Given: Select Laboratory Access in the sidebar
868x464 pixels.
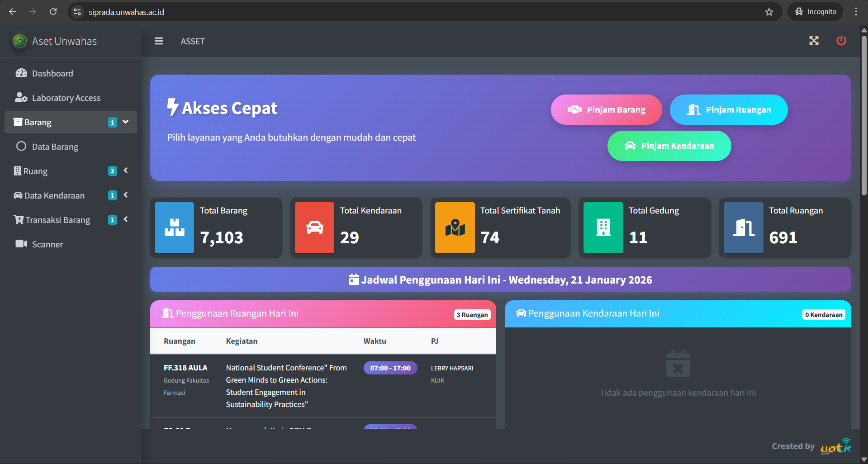Looking at the screenshot, I should (66, 98).
